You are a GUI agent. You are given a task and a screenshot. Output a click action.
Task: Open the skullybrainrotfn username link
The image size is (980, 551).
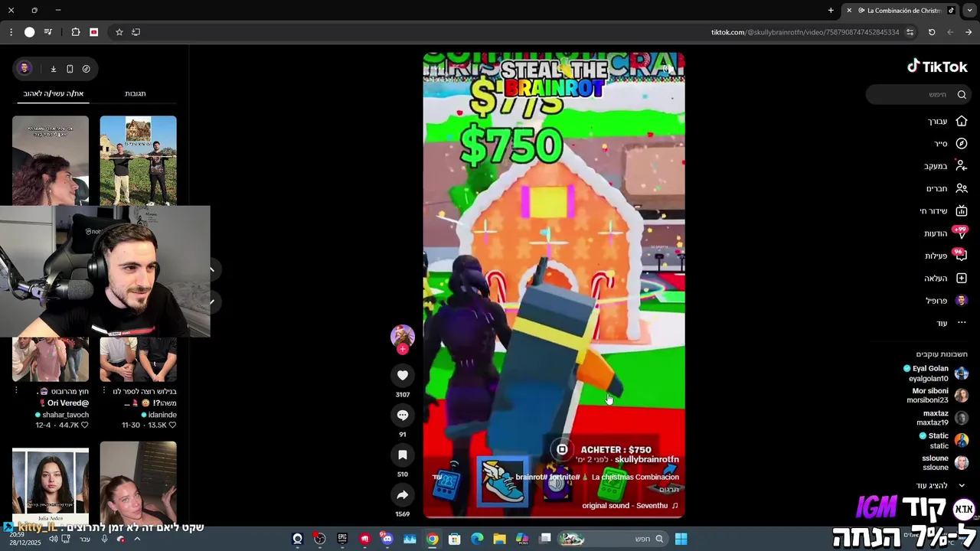click(x=646, y=459)
